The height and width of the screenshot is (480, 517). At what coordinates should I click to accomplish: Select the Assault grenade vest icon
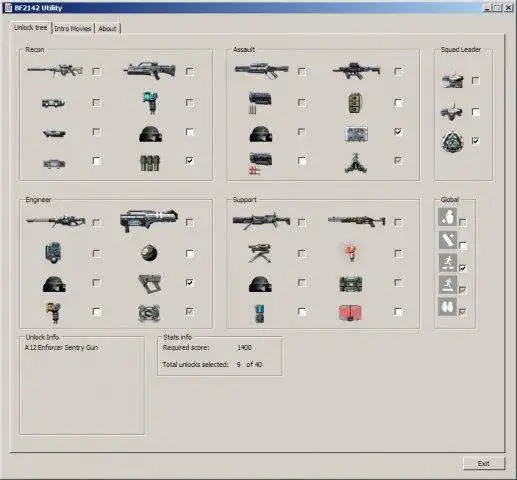[x=355, y=103]
